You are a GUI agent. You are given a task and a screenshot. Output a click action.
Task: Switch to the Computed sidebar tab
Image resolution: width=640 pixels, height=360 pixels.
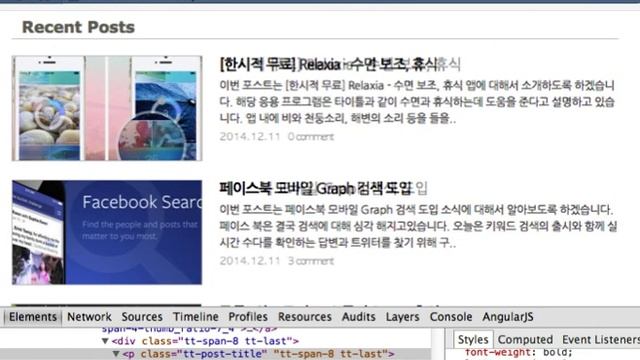(x=525, y=340)
